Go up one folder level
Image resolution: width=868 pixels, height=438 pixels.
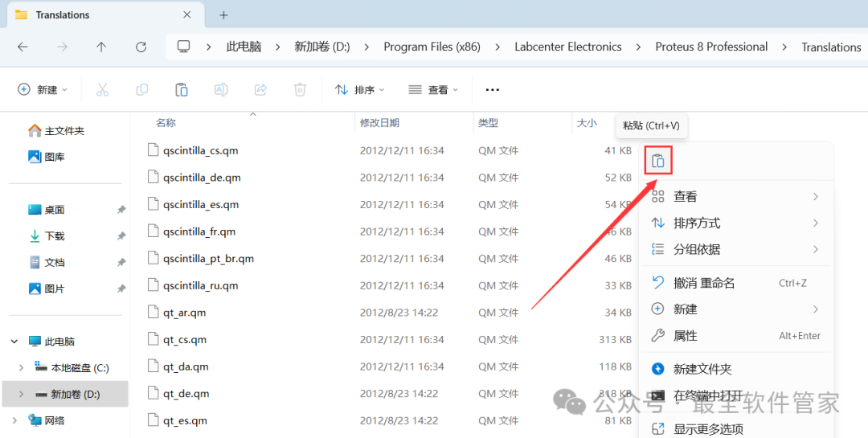(101, 47)
